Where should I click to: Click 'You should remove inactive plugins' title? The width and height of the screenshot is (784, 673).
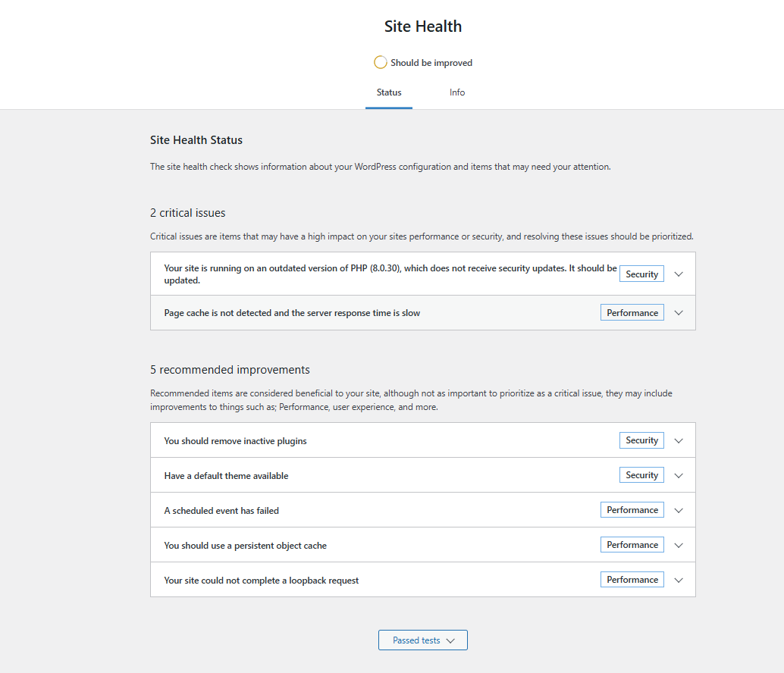235,441
